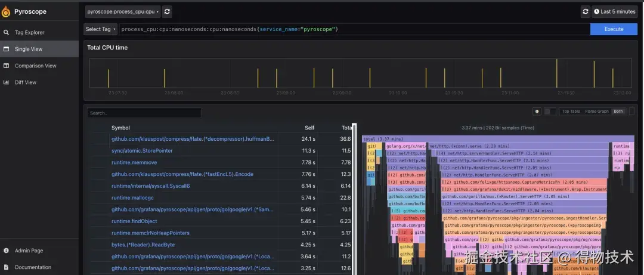Click the sync/atomic.StorePointer symbol
This screenshot has width=644, height=275.
tap(142, 151)
